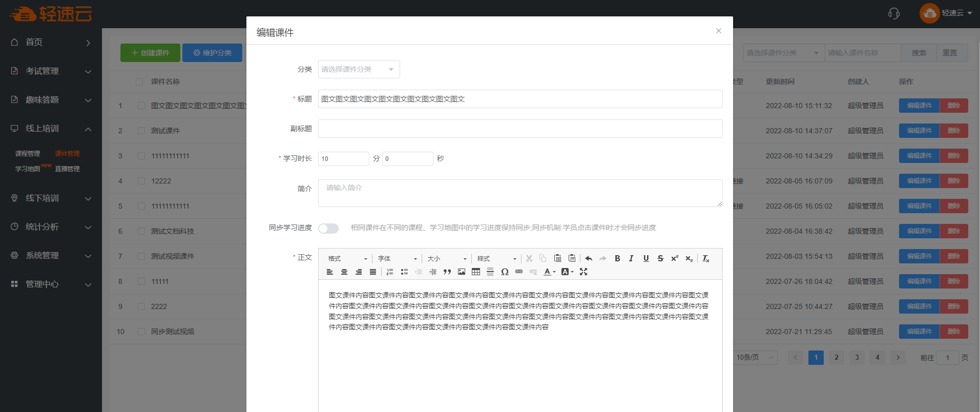
Task: Click the green 创建课件 button
Action: coord(150,53)
